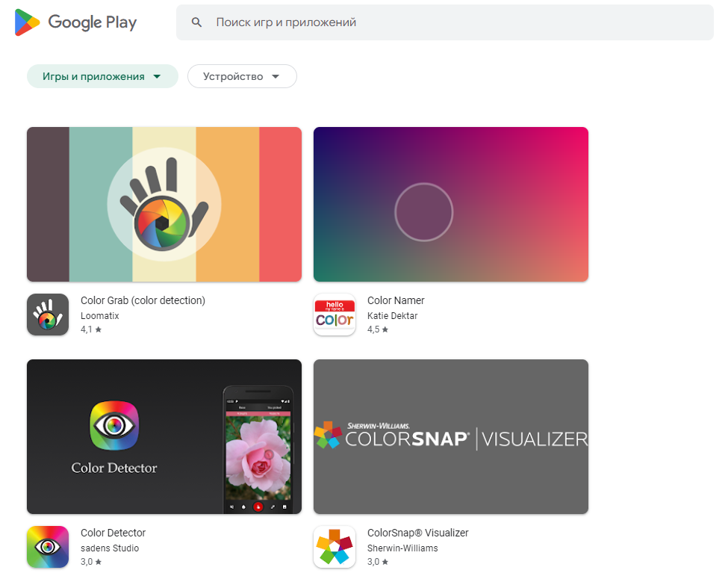Click the search magnifier icon
Screen dimensions: 728x585
(196, 22)
